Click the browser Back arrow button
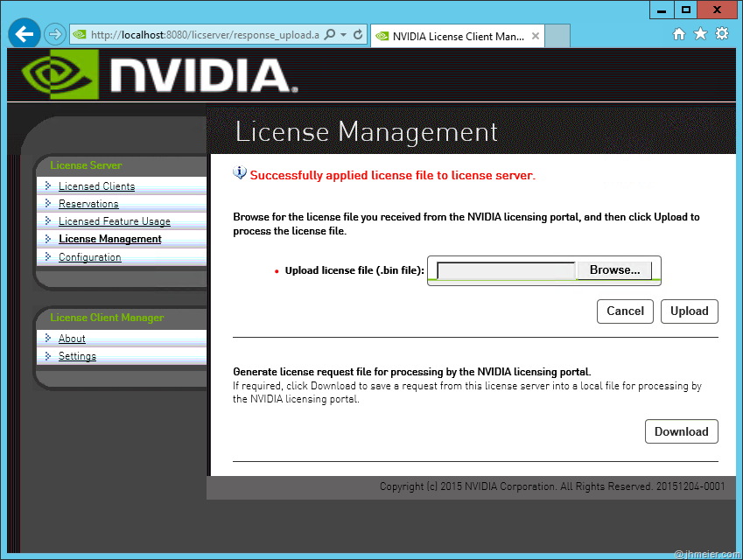Screen dimensions: 743x560 tap(24, 34)
